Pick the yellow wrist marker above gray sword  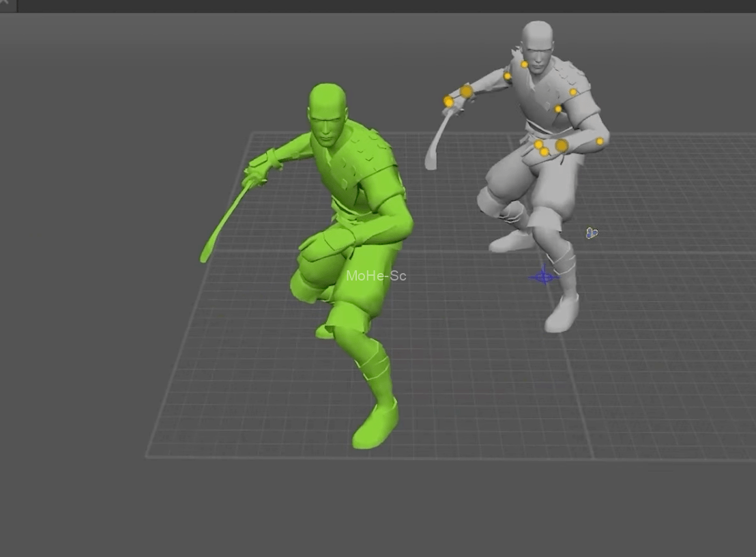[x=448, y=102]
